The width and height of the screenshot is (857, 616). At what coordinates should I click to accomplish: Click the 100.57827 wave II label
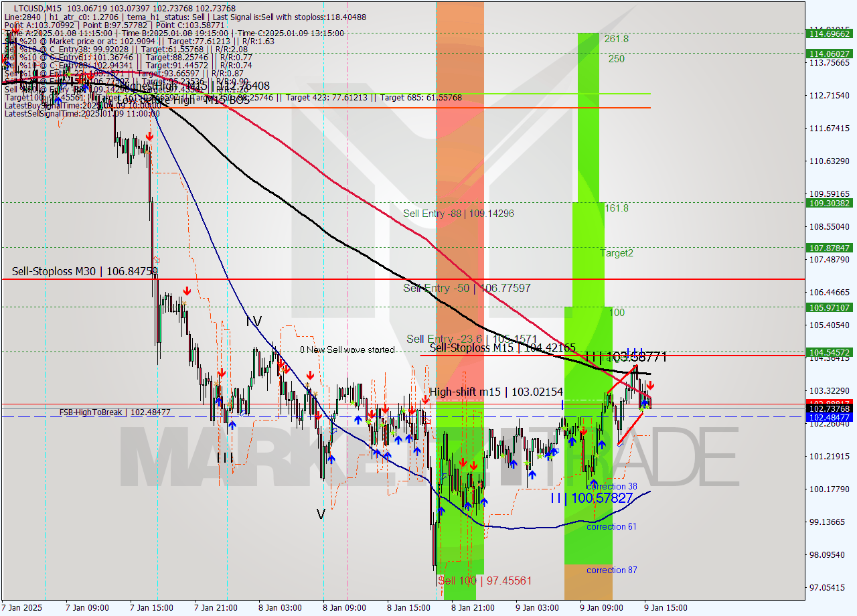(x=592, y=498)
